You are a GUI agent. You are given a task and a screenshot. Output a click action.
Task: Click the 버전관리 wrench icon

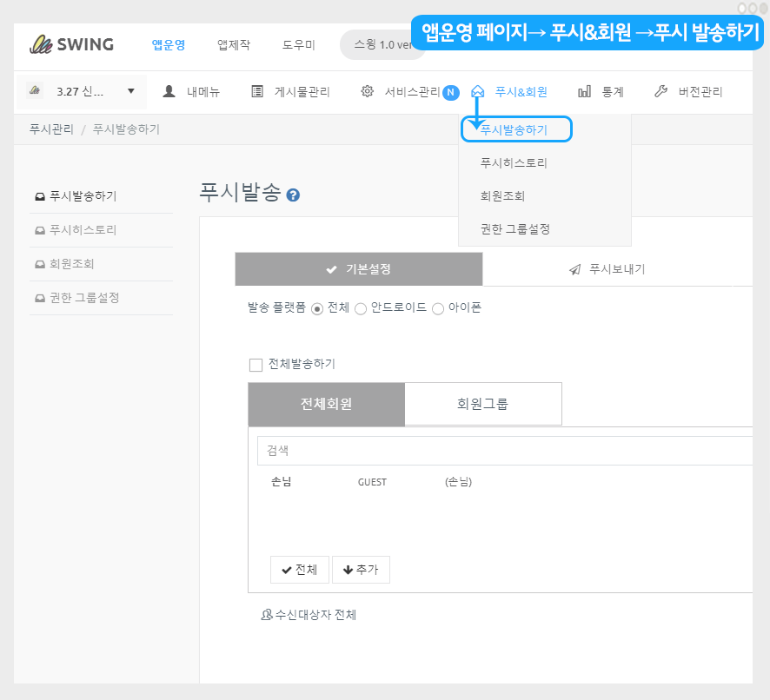[660, 91]
